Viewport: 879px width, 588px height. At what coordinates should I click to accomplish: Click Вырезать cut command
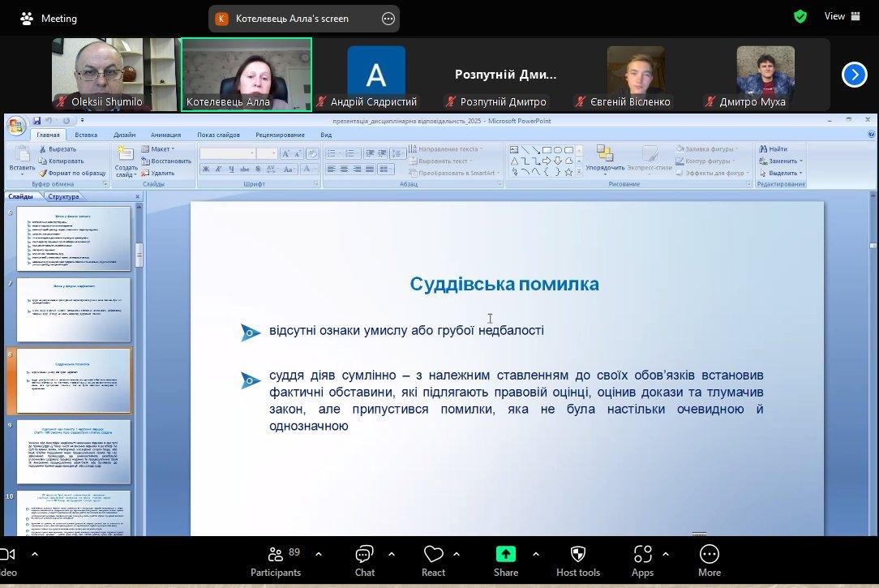coord(58,149)
